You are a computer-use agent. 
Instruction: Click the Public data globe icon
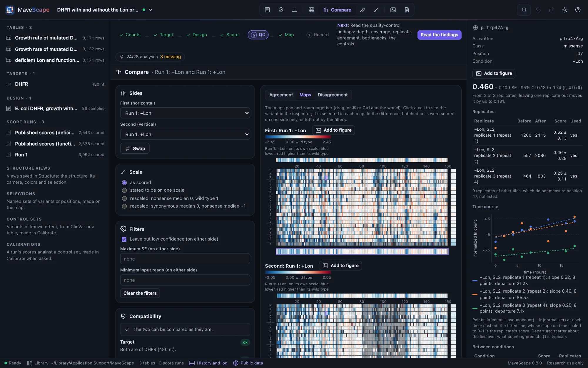tap(236, 363)
